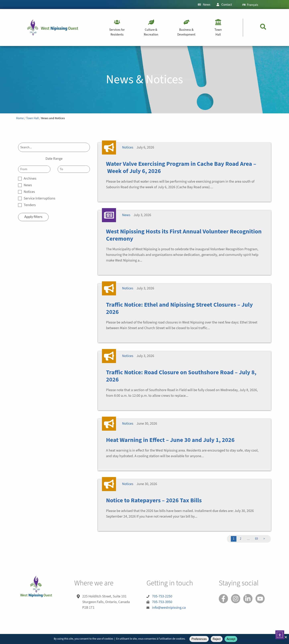Enable the Service Interruptions filter
Screen dimensions: 289x644
click(20, 198)
